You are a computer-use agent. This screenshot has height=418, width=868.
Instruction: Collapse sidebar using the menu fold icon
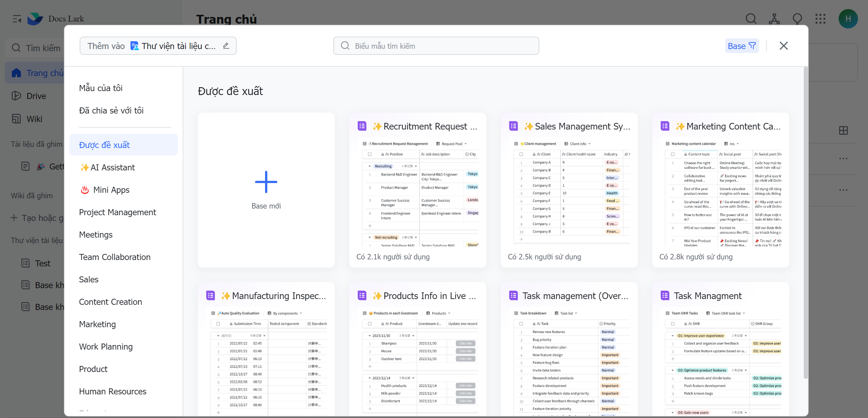[x=17, y=19]
